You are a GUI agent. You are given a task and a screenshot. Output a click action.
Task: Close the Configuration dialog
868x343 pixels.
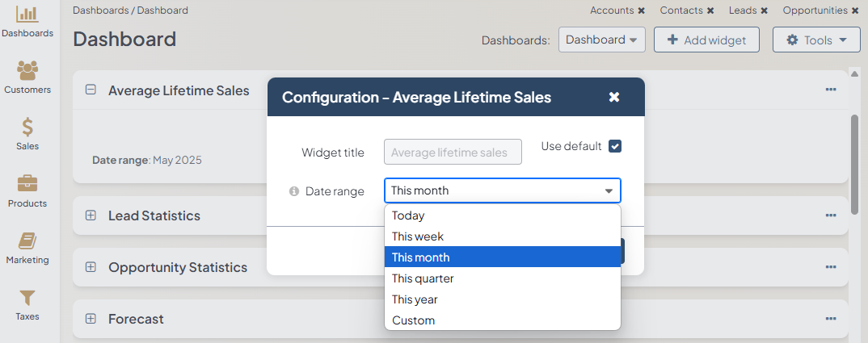tap(614, 97)
